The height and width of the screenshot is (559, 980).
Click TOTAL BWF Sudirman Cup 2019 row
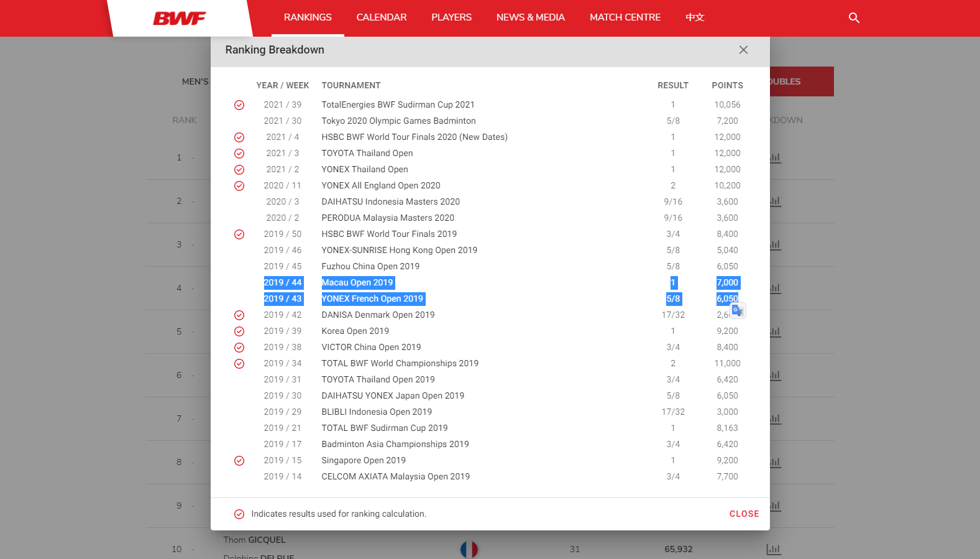pyautogui.click(x=490, y=428)
